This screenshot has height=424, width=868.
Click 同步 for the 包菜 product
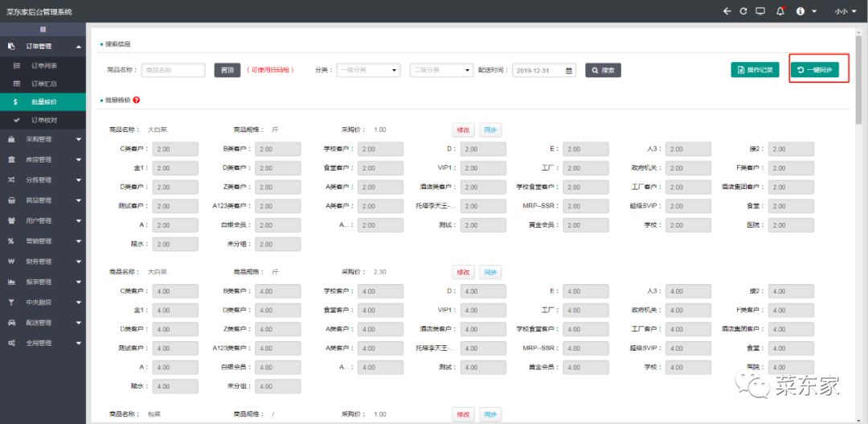pyautogui.click(x=490, y=414)
